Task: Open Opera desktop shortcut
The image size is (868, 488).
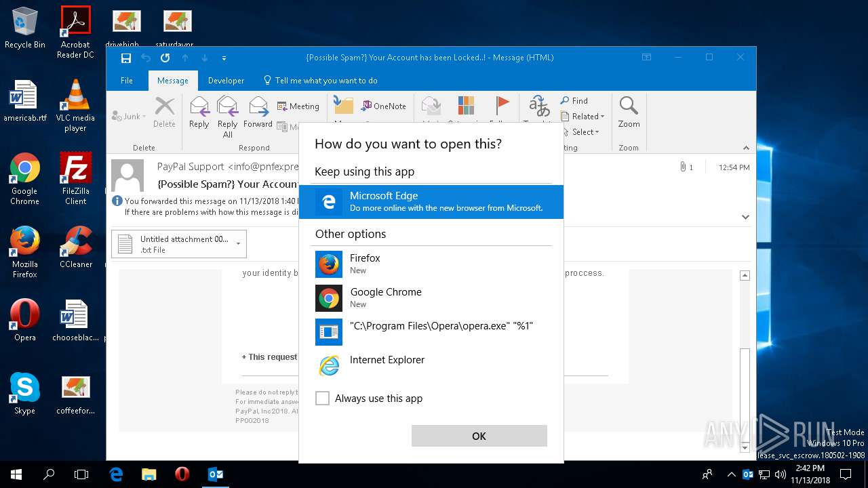Action: tap(25, 320)
